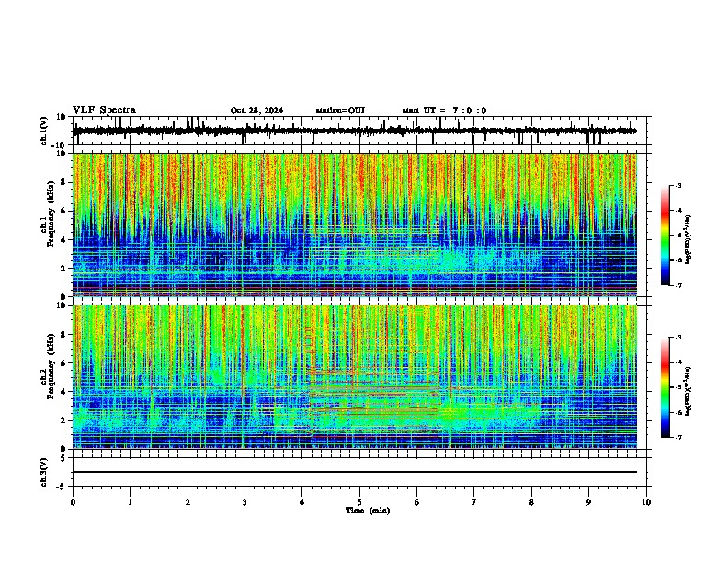The width and height of the screenshot is (728, 563).
Task: Click the date "Oct. 28, 2024"
Action: click(x=256, y=110)
